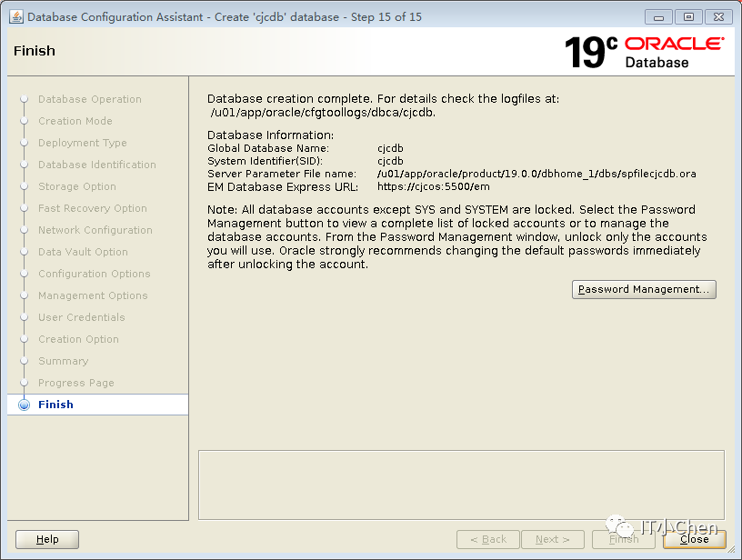Viewport: 742px width, 560px height.
Task: Select the Storage Option step
Action: [77, 186]
